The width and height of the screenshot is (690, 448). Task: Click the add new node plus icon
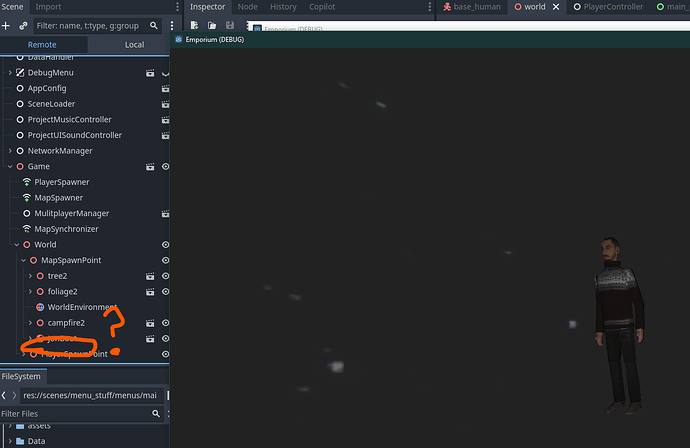[x=6, y=25]
